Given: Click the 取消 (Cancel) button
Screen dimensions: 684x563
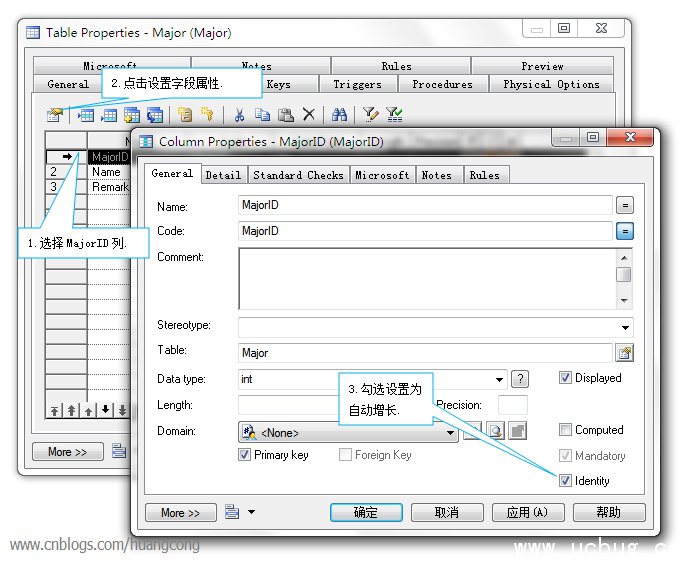Looking at the screenshot, I should (x=447, y=512).
